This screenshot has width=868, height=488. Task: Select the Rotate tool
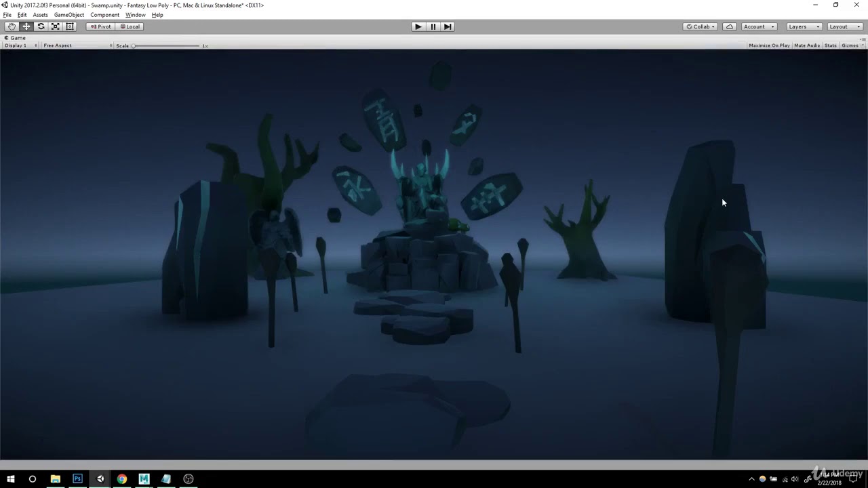click(41, 26)
